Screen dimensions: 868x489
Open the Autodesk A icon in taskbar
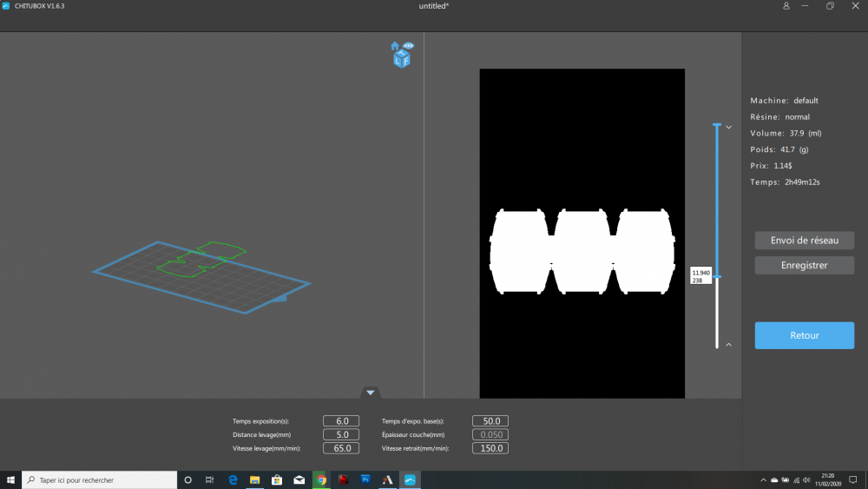[387, 480]
